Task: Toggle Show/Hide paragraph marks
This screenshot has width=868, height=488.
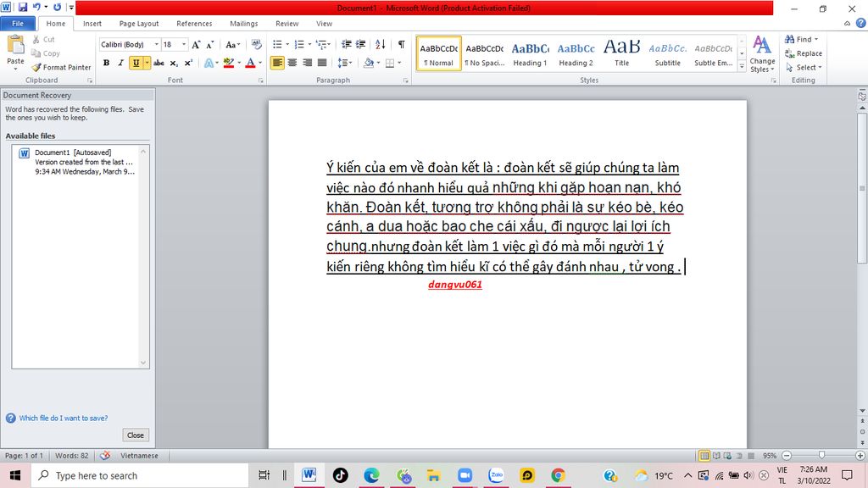Action: tap(401, 44)
